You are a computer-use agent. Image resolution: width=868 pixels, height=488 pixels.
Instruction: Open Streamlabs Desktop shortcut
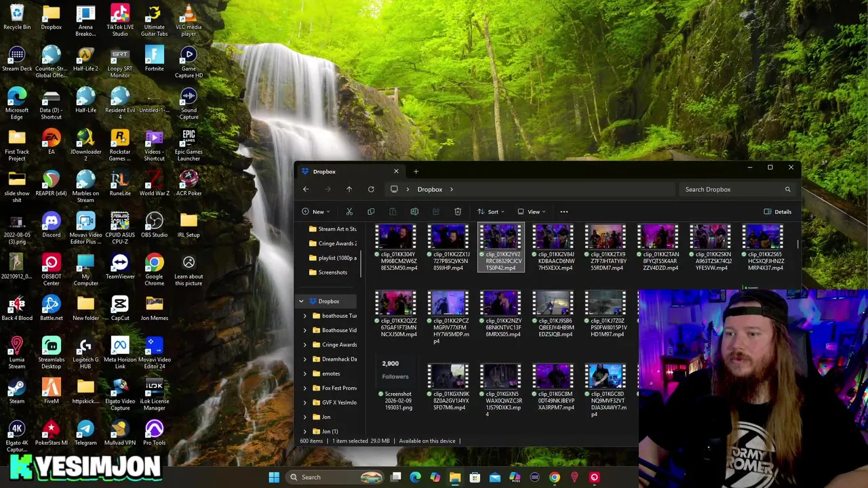[51, 352]
